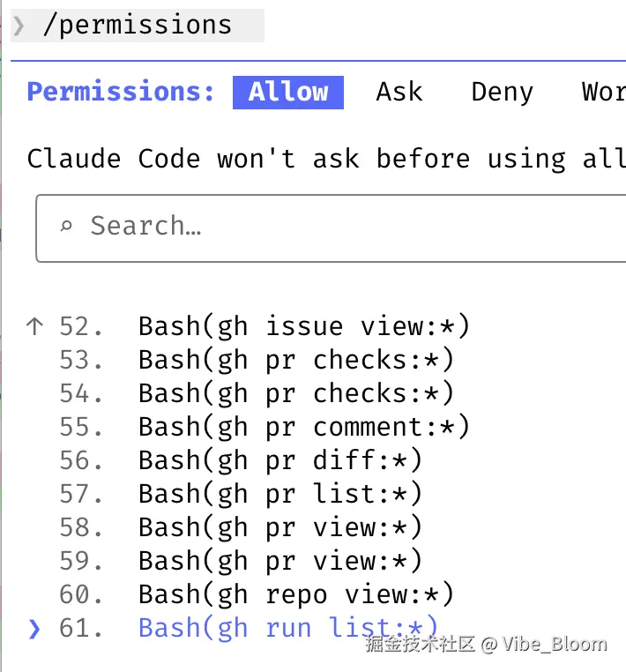Viewport: 626px width, 672px height.
Task: Click the prompt chevron before /permissions
Action: (x=19, y=26)
